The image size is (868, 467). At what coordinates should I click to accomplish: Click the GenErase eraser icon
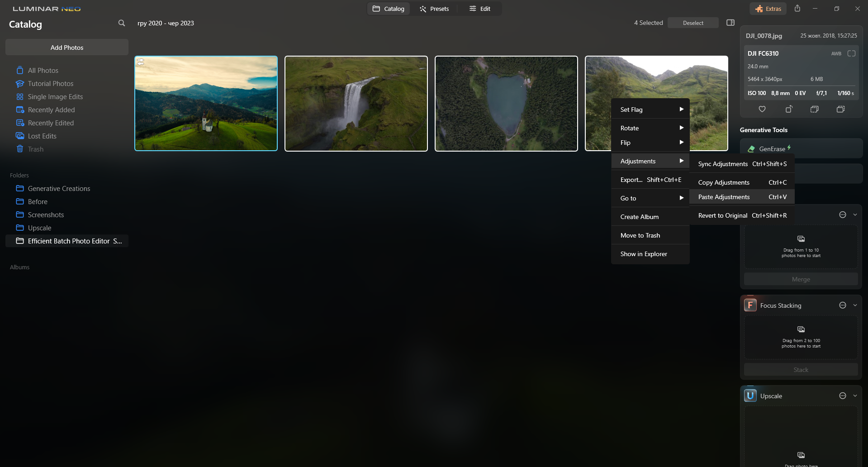pos(751,149)
